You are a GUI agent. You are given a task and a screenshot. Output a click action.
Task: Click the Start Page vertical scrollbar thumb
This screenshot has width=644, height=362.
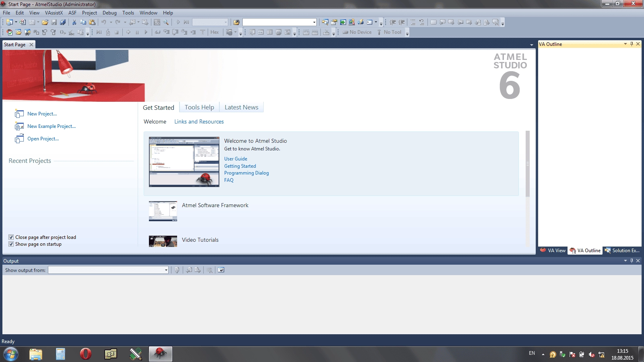[527, 164]
